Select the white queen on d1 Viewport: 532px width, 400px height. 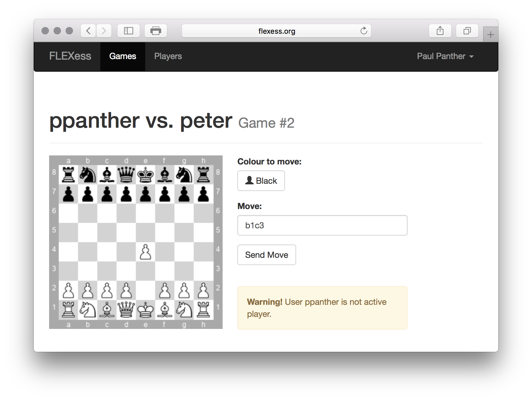click(126, 310)
